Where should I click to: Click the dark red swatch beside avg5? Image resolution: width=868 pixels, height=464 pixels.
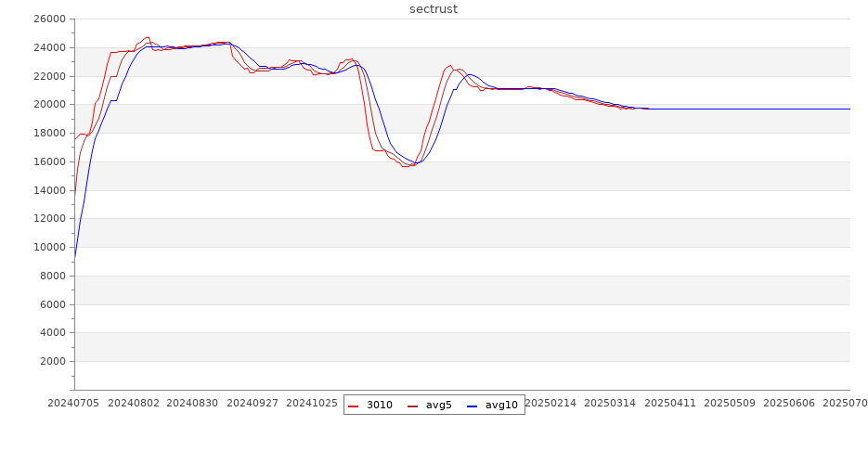click(x=412, y=406)
